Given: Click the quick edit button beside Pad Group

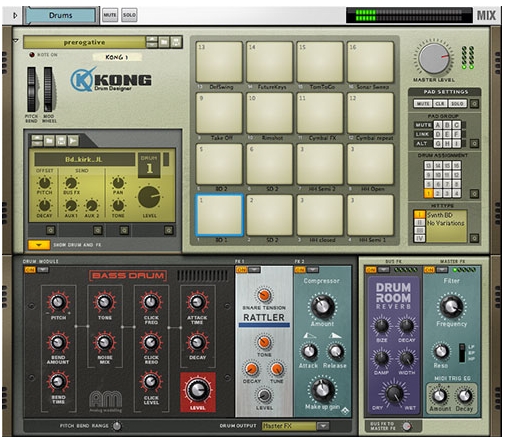Looking at the screenshot, I should tap(474, 144).
